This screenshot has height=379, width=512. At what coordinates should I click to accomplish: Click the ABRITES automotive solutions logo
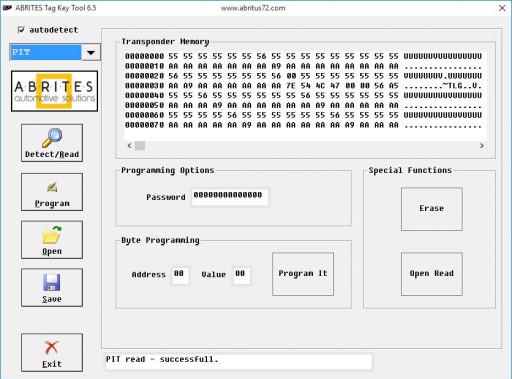(x=54, y=91)
